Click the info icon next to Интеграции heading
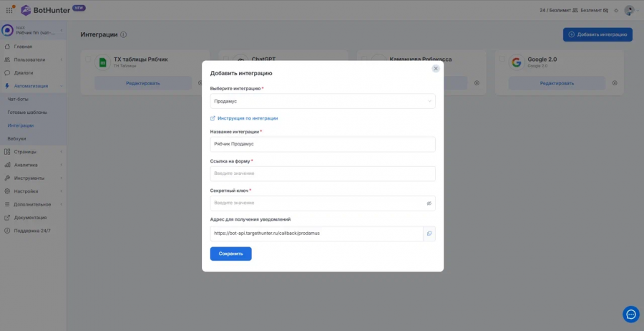 coord(123,35)
